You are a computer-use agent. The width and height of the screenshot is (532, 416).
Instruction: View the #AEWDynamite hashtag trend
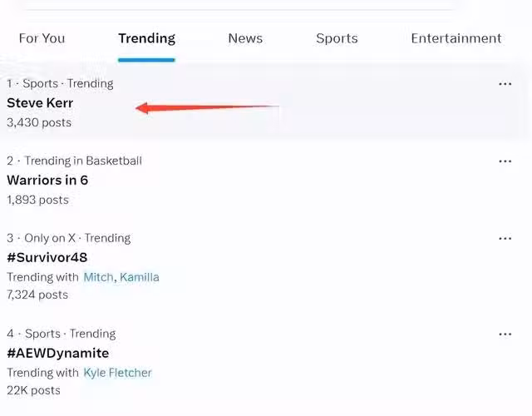tap(57, 353)
